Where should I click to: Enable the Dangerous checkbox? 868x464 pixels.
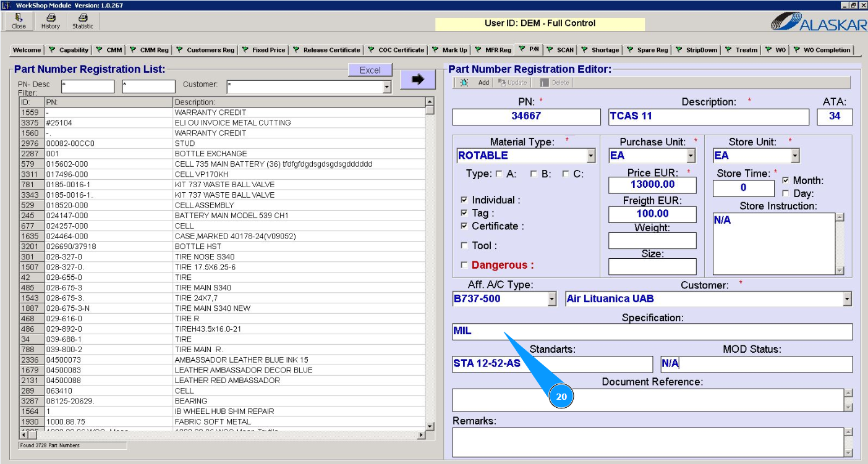464,266
